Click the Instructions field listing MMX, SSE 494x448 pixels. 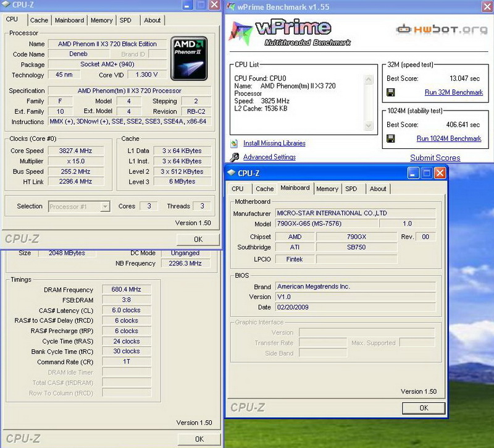click(129, 121)
